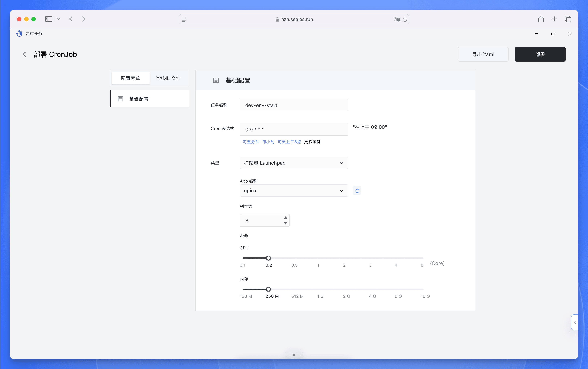Click the hzh.sealos.run address bar
Screen dimensions: 588x369
[x=294, y=19]
